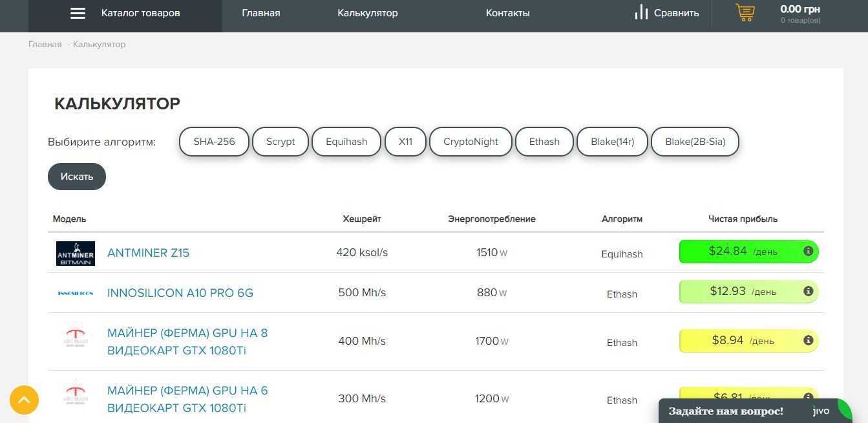Click the 880 W power value

(492, 292)
